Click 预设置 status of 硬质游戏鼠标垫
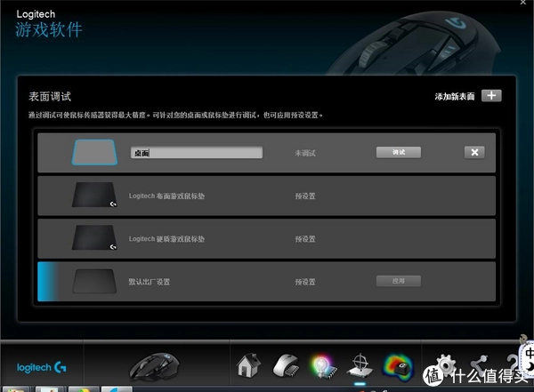 tap(305, 239)
